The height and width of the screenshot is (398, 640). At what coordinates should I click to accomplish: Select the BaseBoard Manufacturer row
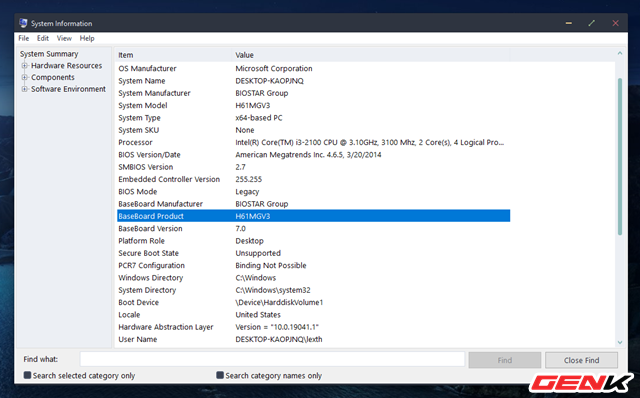313,204
